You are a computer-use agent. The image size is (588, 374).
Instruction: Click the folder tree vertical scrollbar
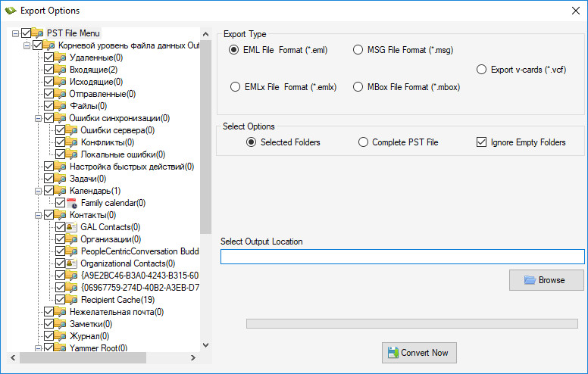[205, 136]
